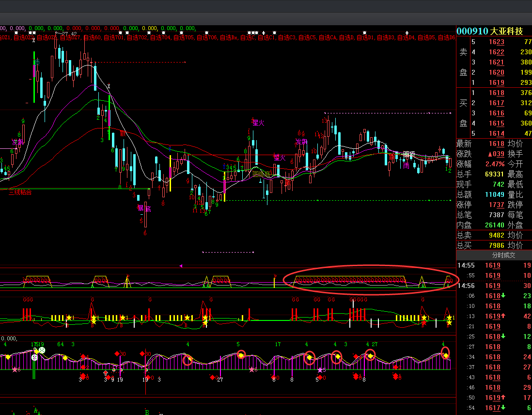Image resolution: width=532 pixels, height=415 pixels.
Task: Click buy level 3 price 1616
Action: coord(496,113)
